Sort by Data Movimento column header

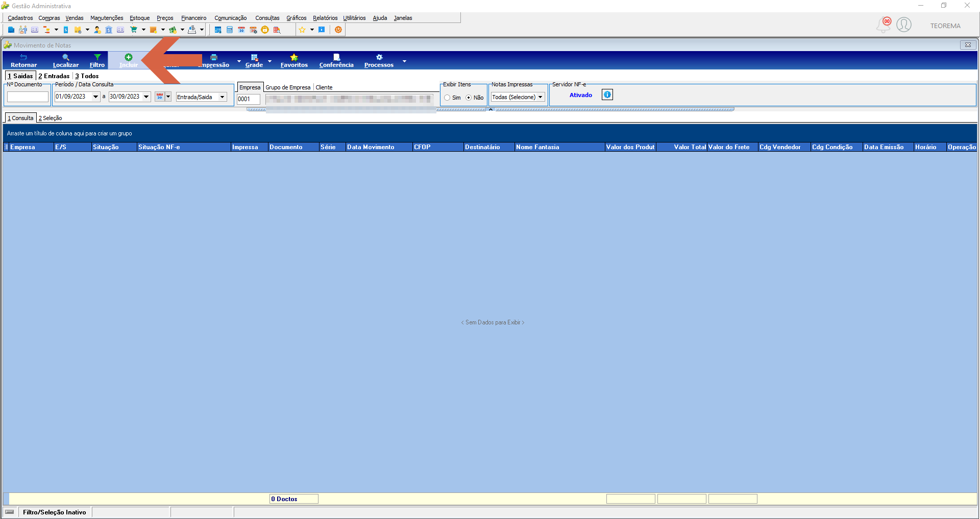coord(379,147)
